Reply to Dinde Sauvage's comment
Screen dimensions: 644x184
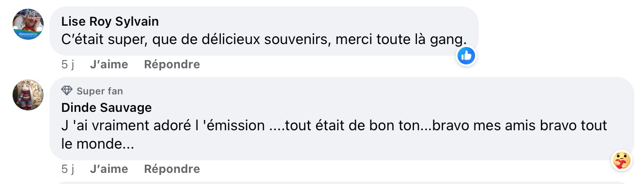pos(172,169)
